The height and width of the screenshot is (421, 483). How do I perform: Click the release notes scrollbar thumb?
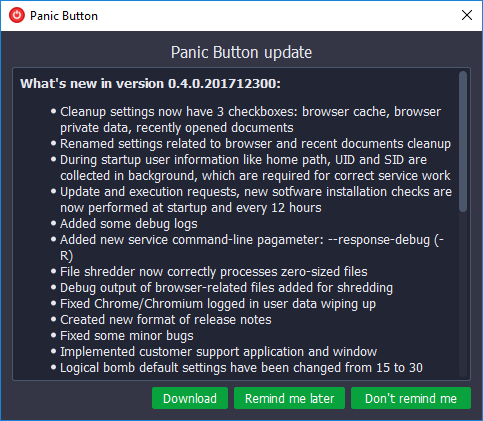463,141
